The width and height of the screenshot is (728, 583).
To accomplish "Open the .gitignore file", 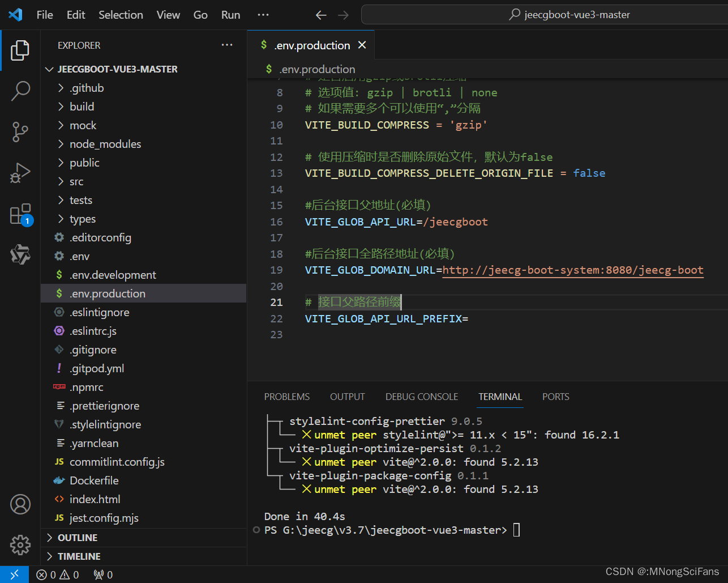I will point(144,350).
